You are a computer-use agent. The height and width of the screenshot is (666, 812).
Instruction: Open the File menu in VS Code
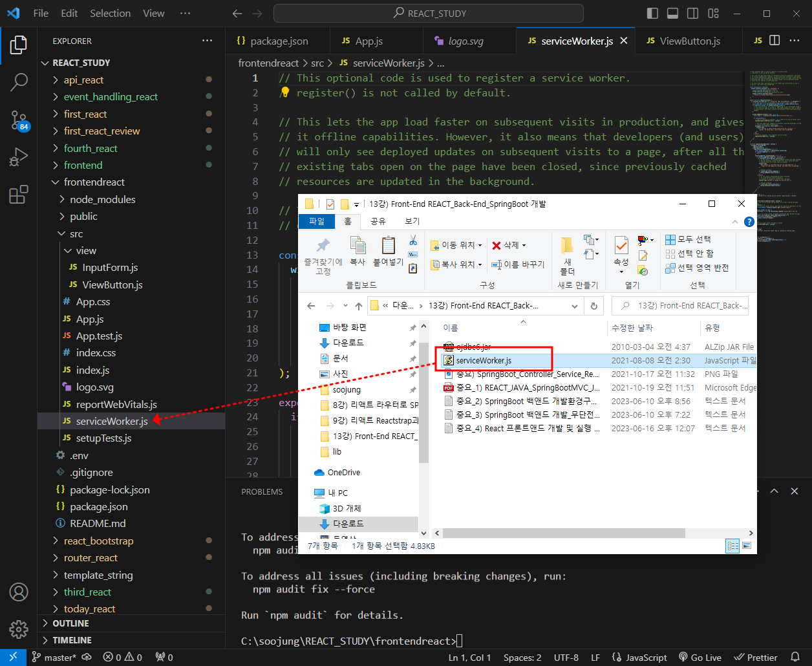coord(41,13)
